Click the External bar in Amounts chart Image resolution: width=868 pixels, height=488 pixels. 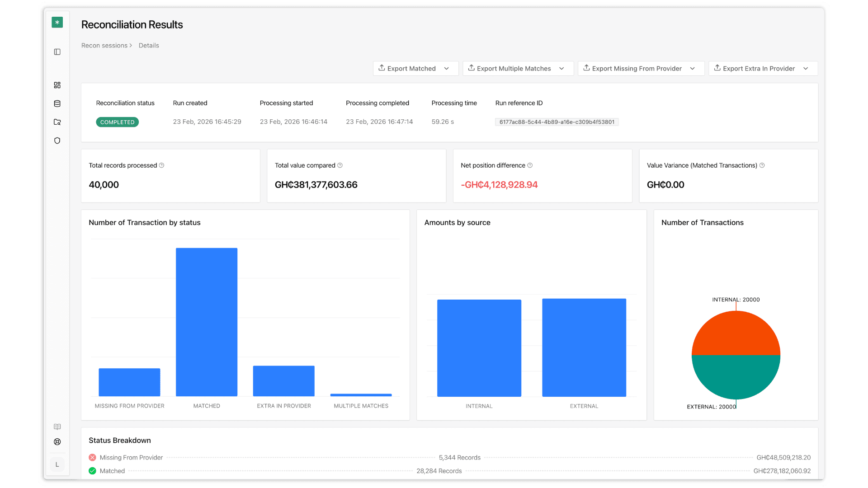[x=584, y=347]
